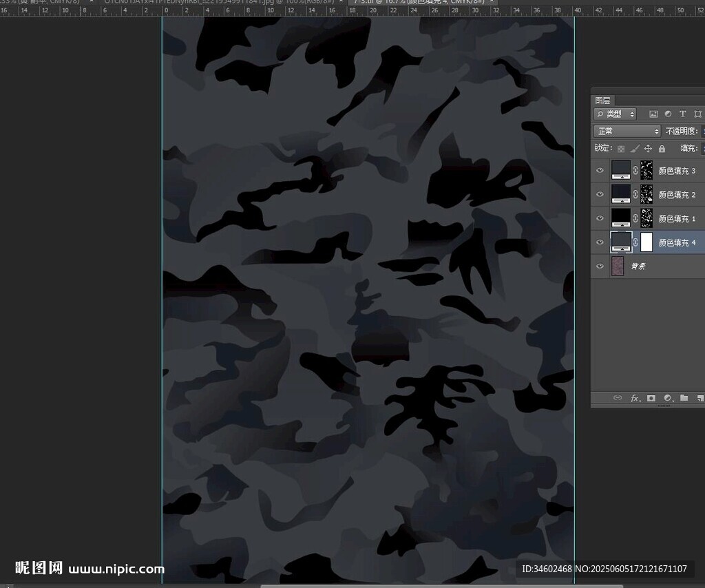Create a new group with the folder icon
The image size is (705, 588).
(x=684, y=398)
